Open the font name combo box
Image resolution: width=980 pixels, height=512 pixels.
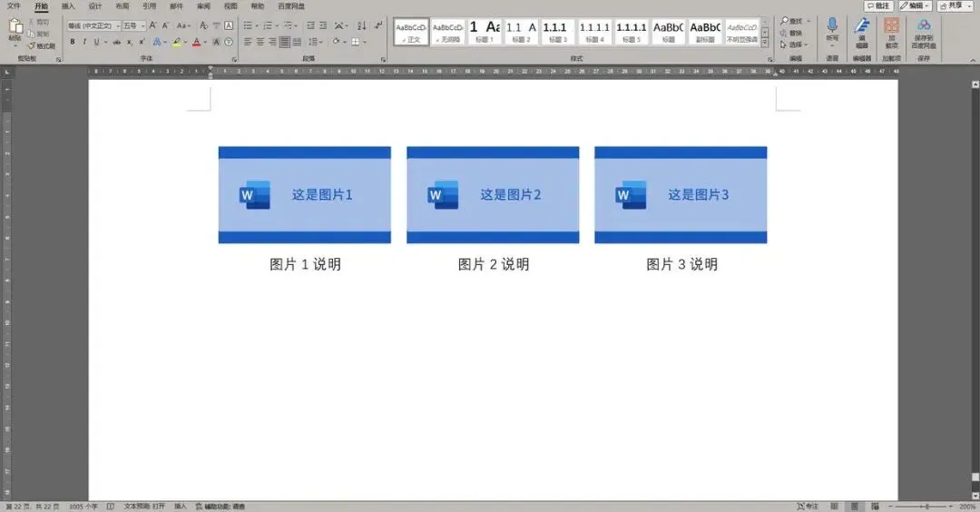93,25
